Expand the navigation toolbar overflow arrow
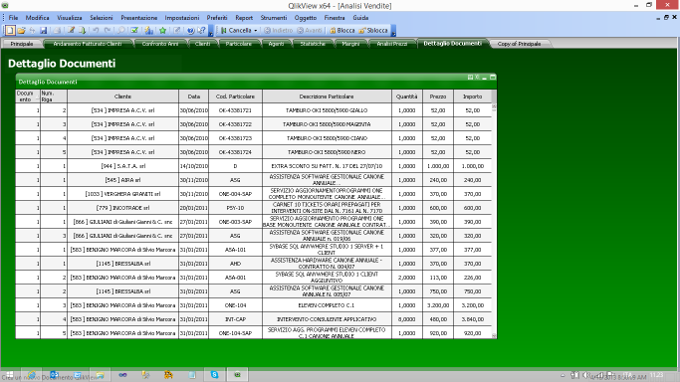The width and height of the screenshot is (680, 382). tap(393, 31)
